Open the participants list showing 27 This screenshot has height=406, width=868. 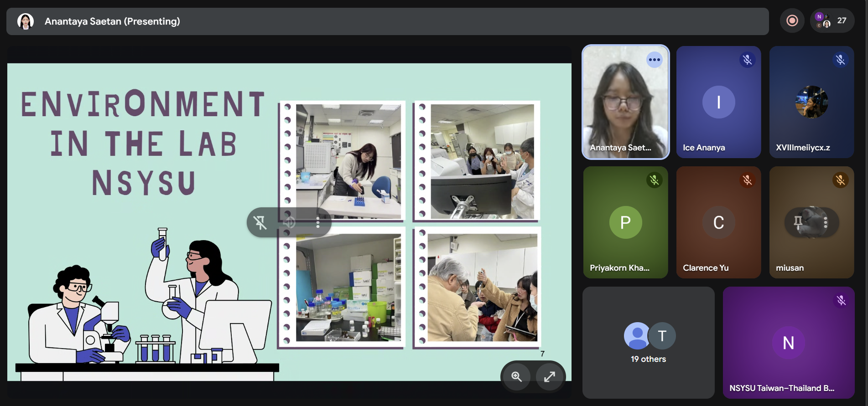(x=832, y=21)
